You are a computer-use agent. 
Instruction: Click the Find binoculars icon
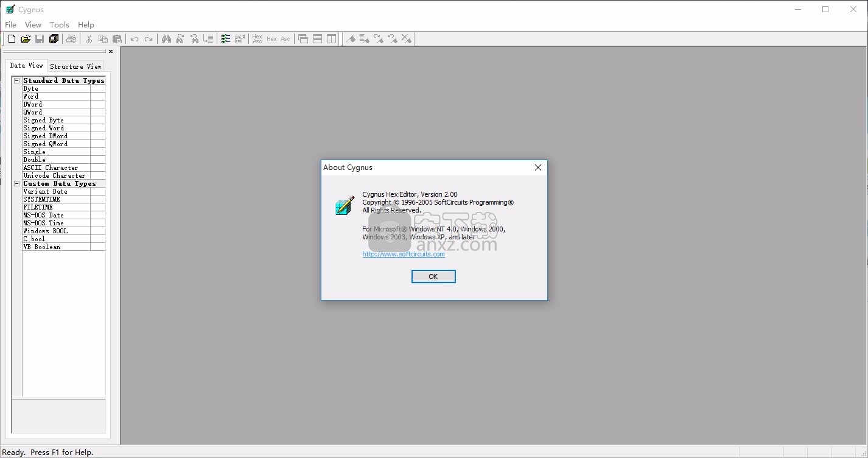tap(166, 39)
